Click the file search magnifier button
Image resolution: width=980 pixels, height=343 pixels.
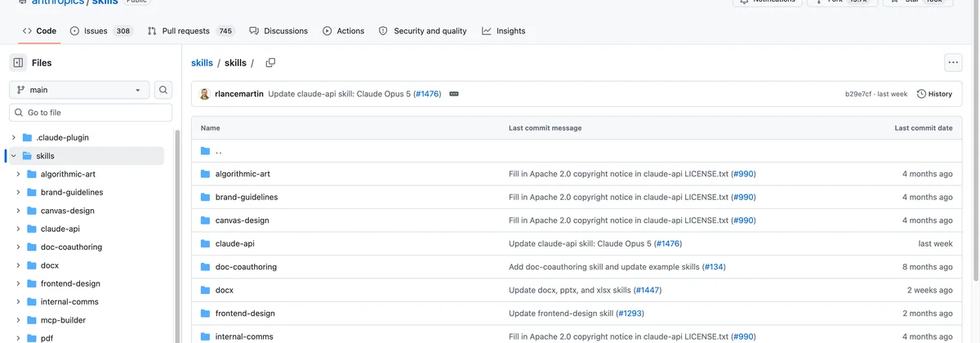163,90
